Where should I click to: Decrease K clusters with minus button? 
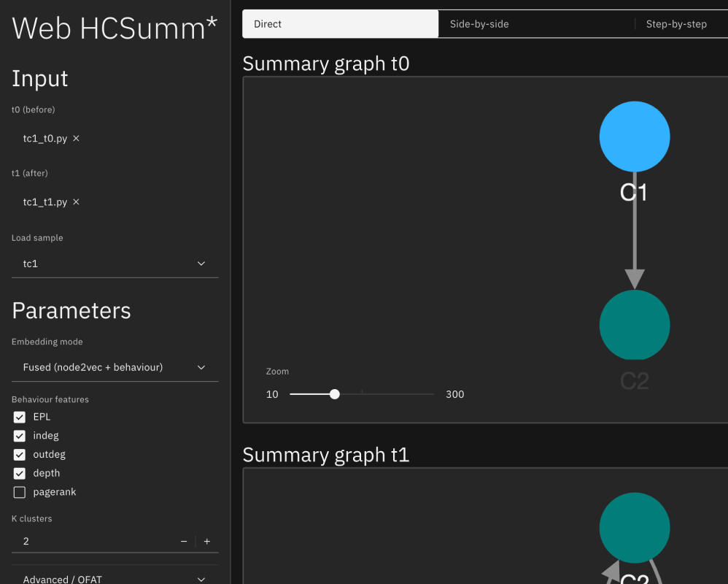(184, 541)
